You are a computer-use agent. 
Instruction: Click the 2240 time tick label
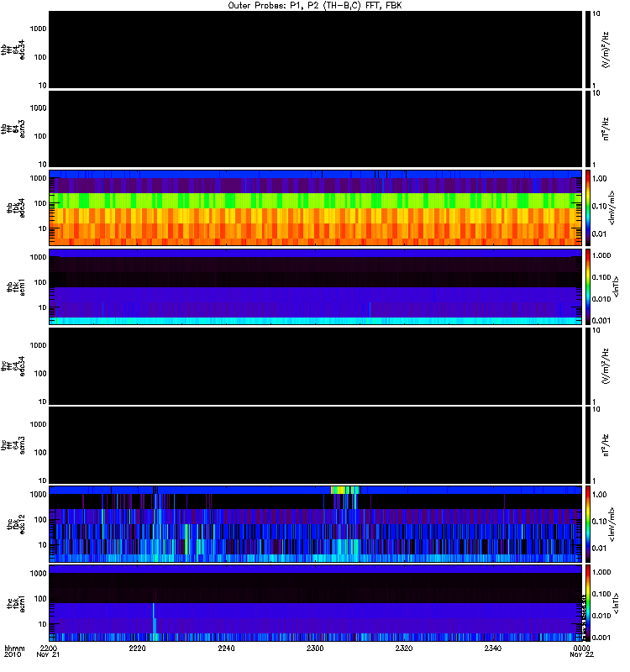tap(227, 648)
